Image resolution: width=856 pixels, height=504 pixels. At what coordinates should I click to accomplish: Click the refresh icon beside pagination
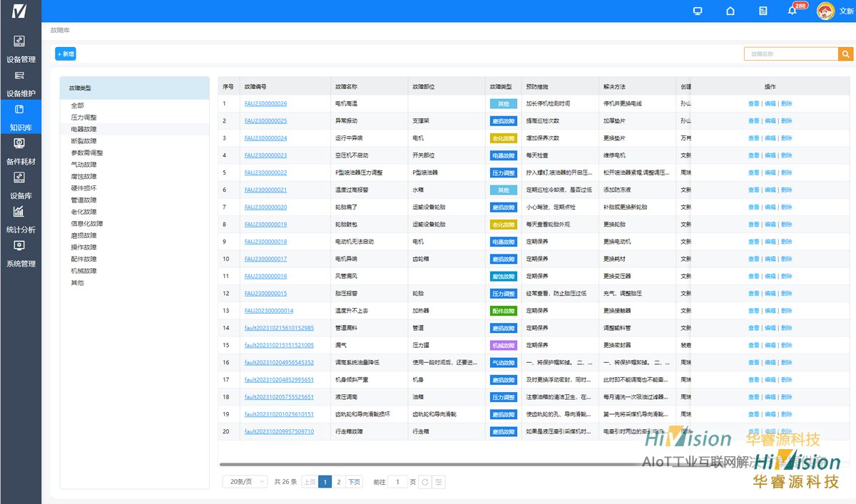point(425,482)
